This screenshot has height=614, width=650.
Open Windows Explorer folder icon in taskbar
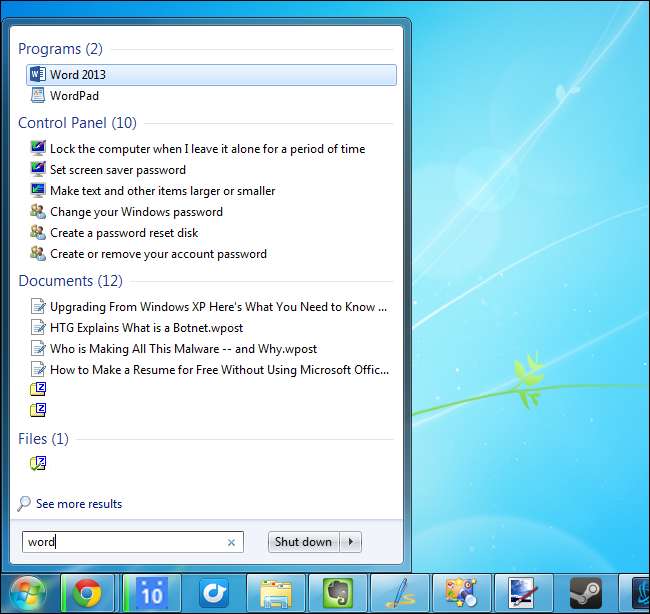click(x=275, y=594)
